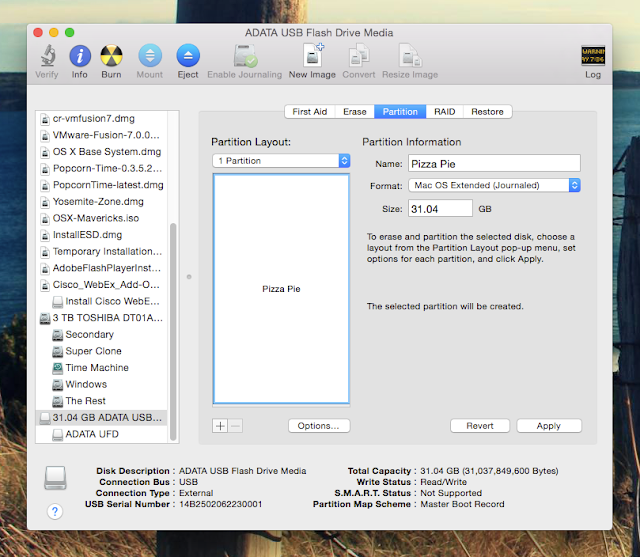The image size is (640, 557).
Task: Click the Mount toolbar icon
Action: 150,56
